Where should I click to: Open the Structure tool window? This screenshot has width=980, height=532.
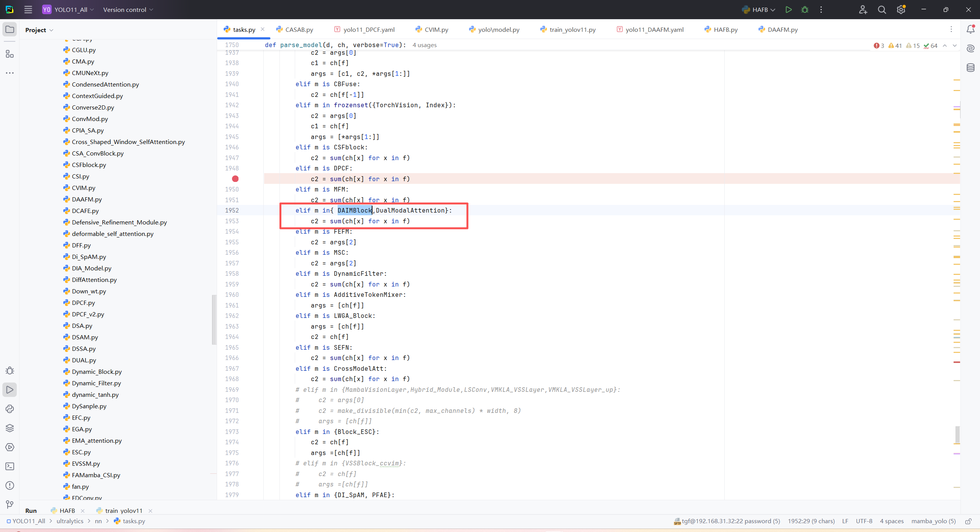(10, 54)
